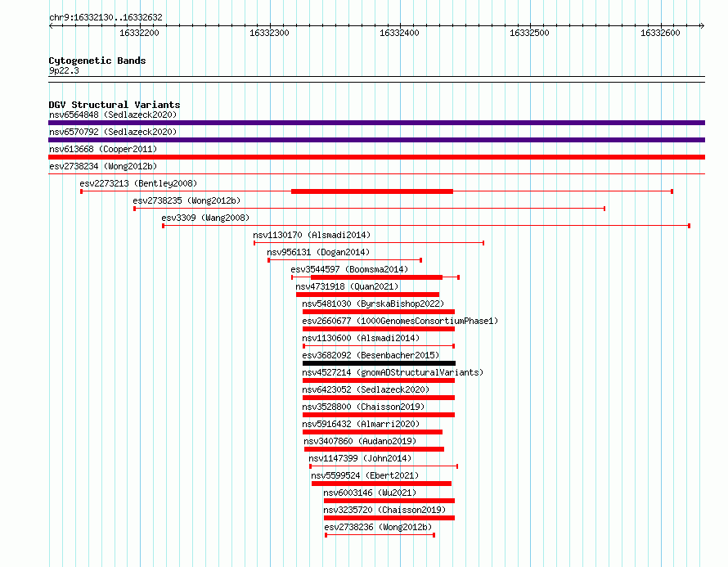Click the esv3309 (Wang2008) variant label
728x567 pixels.
click(x=205, y=218)
